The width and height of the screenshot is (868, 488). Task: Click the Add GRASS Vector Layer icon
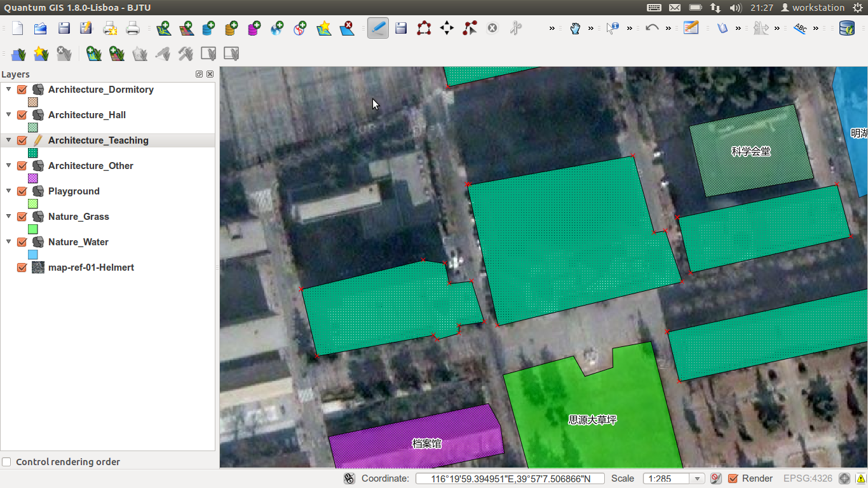click(93, 54)
